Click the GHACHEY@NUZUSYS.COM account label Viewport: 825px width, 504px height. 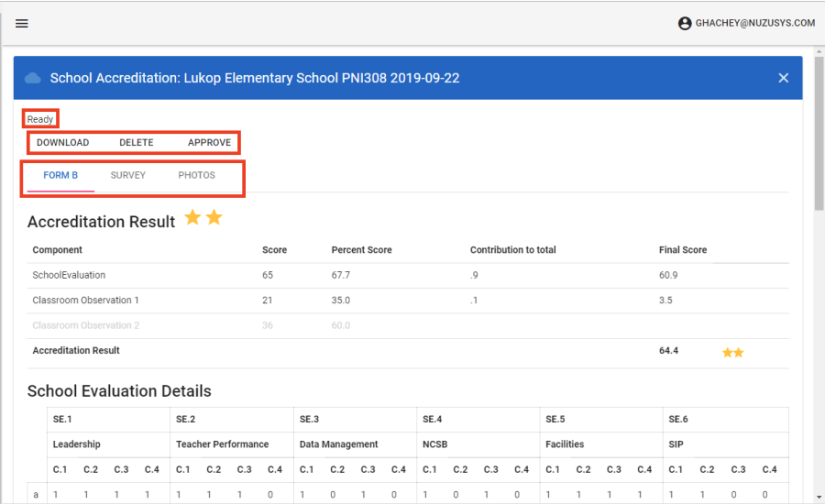coord(755,23)
